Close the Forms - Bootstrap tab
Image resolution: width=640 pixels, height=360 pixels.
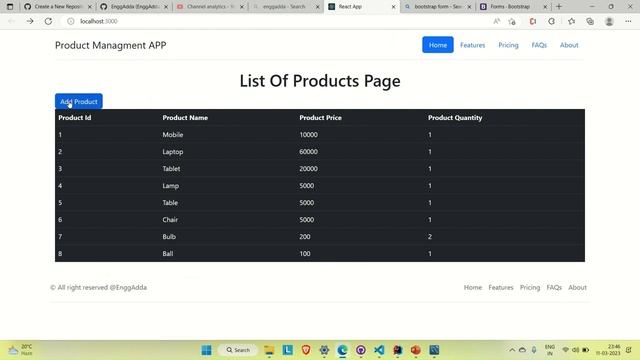click(545, 7)
